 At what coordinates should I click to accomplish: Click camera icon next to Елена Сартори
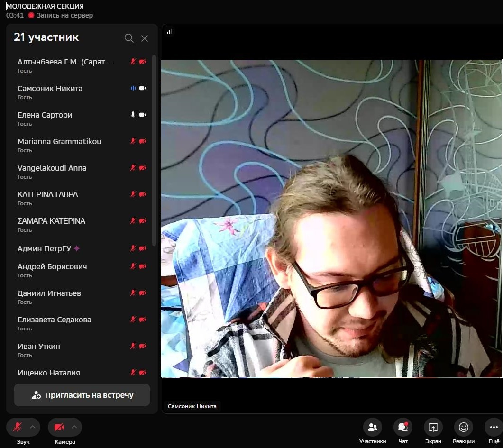point(143,115)
